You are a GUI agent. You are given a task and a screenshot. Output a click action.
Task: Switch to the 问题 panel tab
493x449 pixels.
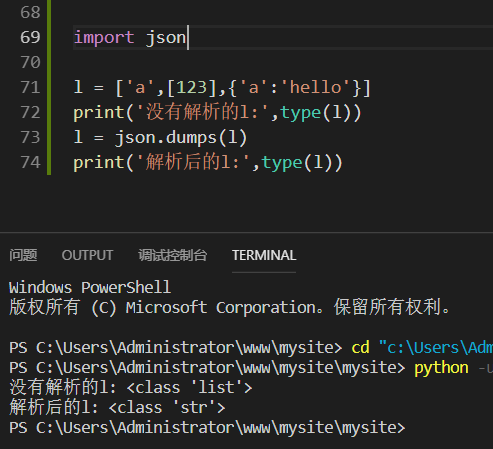[x=23, y=255]
